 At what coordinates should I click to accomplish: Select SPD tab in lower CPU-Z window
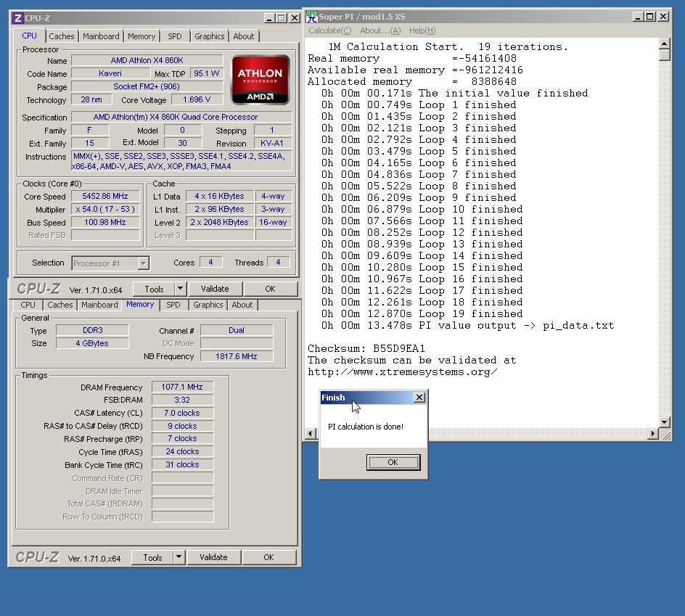click(x=173, y=305)
